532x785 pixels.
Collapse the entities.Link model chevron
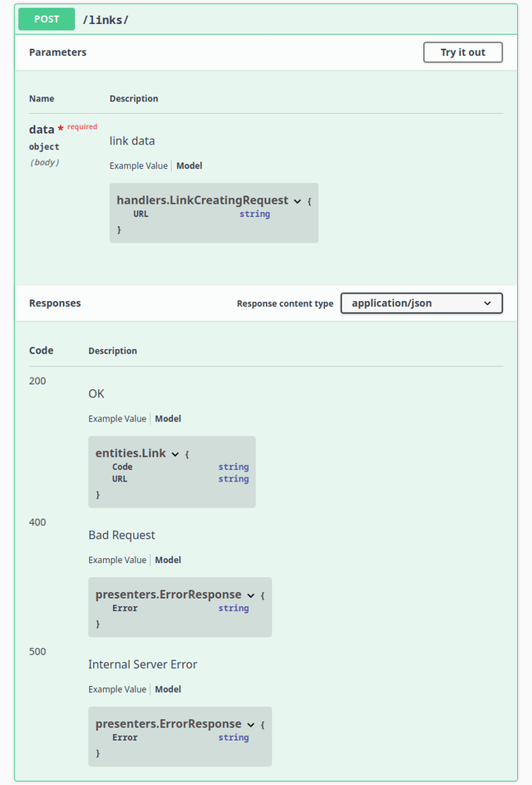coord(175,454)
